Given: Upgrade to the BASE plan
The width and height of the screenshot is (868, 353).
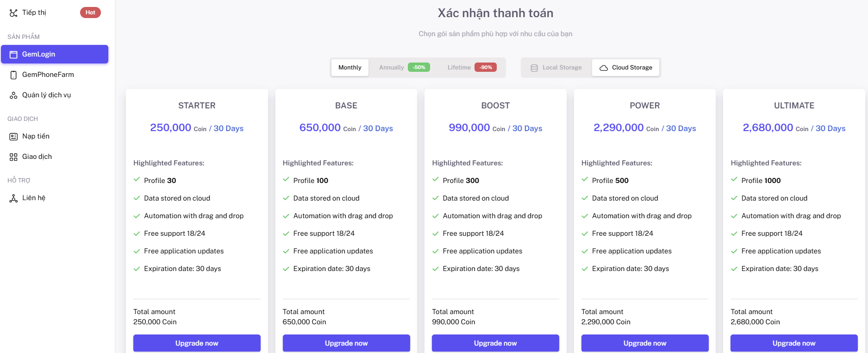Looking at the screenshot, I should pos(346,343).
